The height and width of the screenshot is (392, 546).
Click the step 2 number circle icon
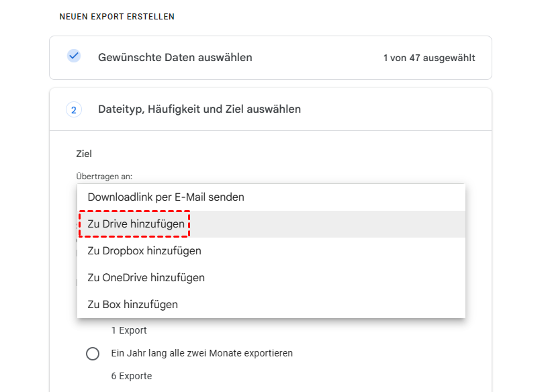[x=74, y=109]
